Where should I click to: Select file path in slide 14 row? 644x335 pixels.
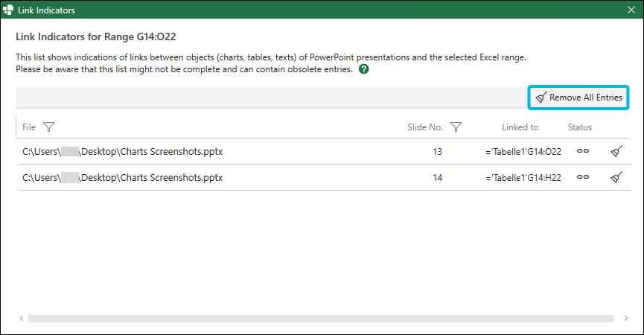(122, 177)
